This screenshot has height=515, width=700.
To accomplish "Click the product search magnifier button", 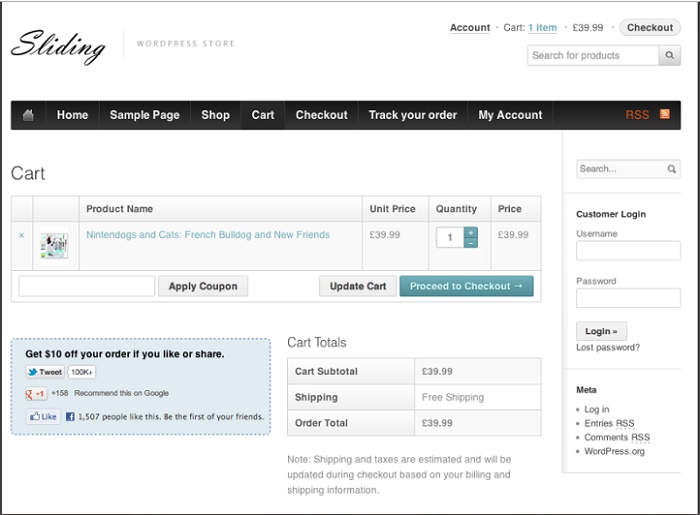I will (671, 56).
